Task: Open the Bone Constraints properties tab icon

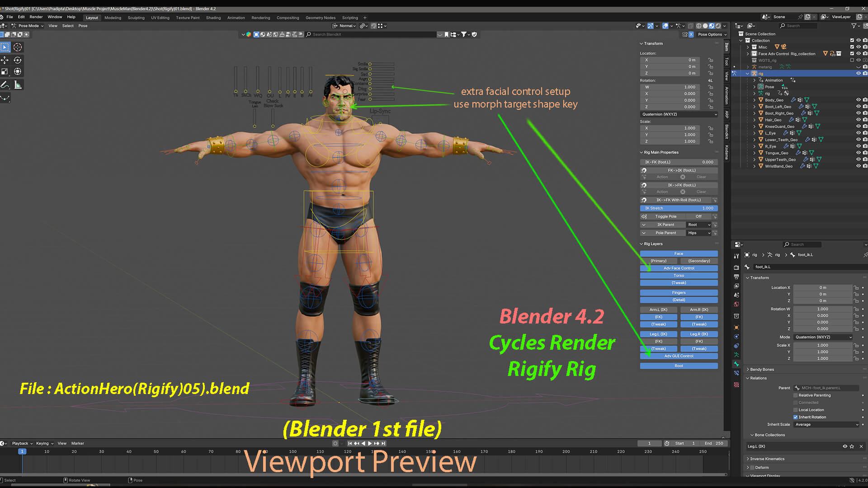Action: [x=736, y=373]
